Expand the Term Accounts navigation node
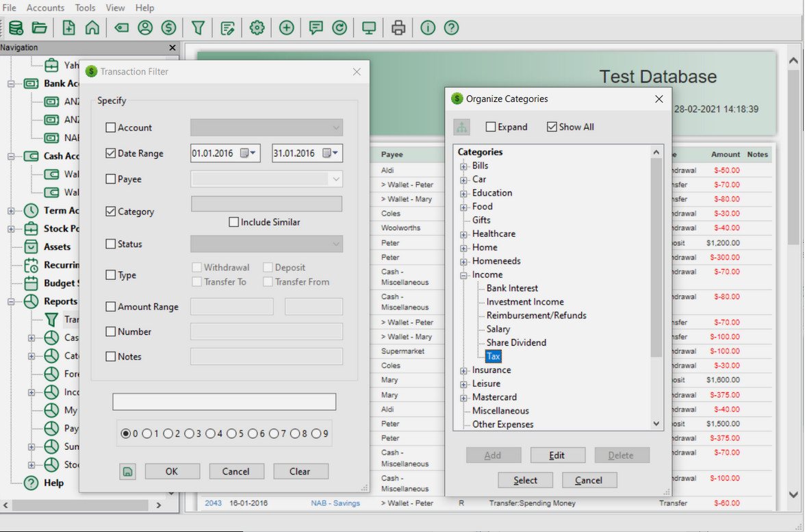The width and height of the screenshot is (805, 532). point(11,211)
